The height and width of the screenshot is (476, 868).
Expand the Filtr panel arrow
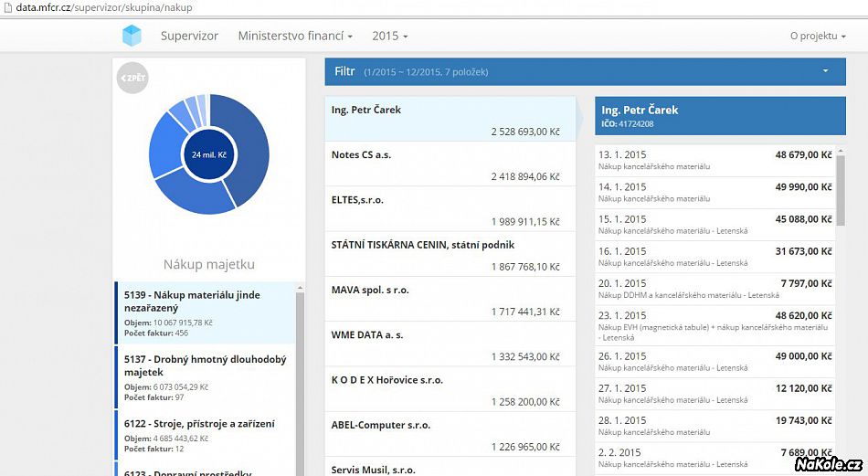click(825, 71)
